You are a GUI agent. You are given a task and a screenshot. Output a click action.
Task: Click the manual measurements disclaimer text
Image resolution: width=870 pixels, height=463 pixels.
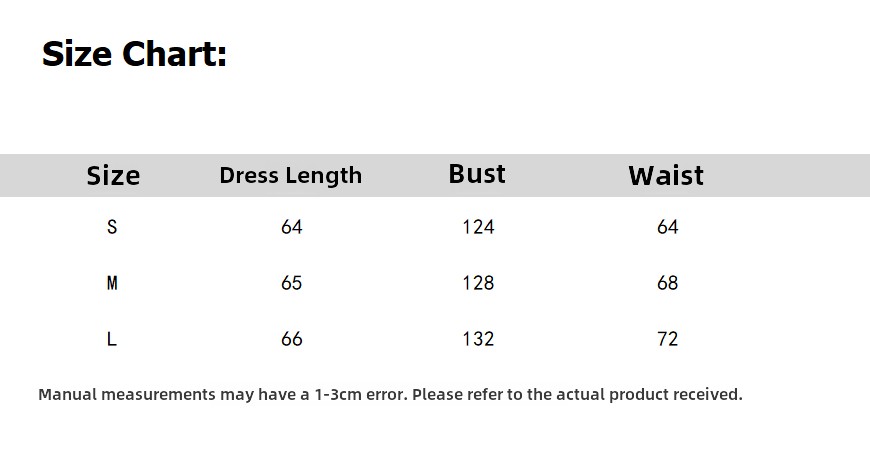click(x=390, y=395)
